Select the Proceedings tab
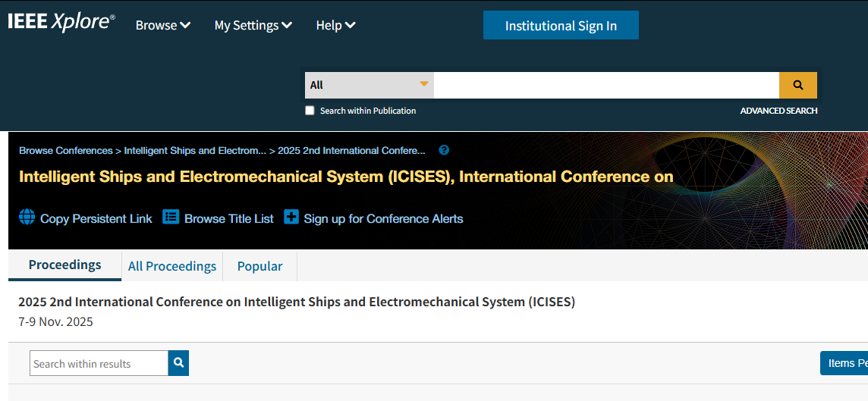 click(x=64, y=265)
